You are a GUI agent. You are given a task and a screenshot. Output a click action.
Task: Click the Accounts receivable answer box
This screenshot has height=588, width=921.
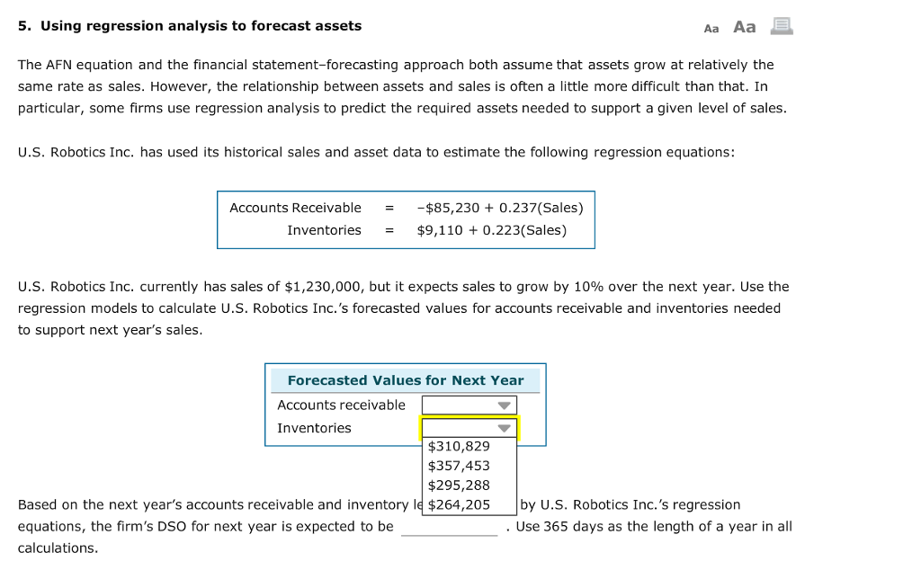[x=468, y=405]
